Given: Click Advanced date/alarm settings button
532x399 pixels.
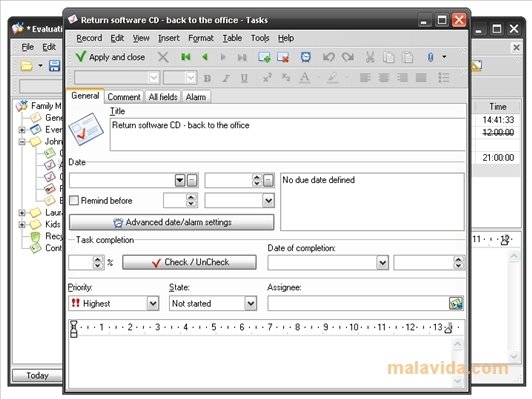Looking at the screenshot, I should click(x=172, y=222).
